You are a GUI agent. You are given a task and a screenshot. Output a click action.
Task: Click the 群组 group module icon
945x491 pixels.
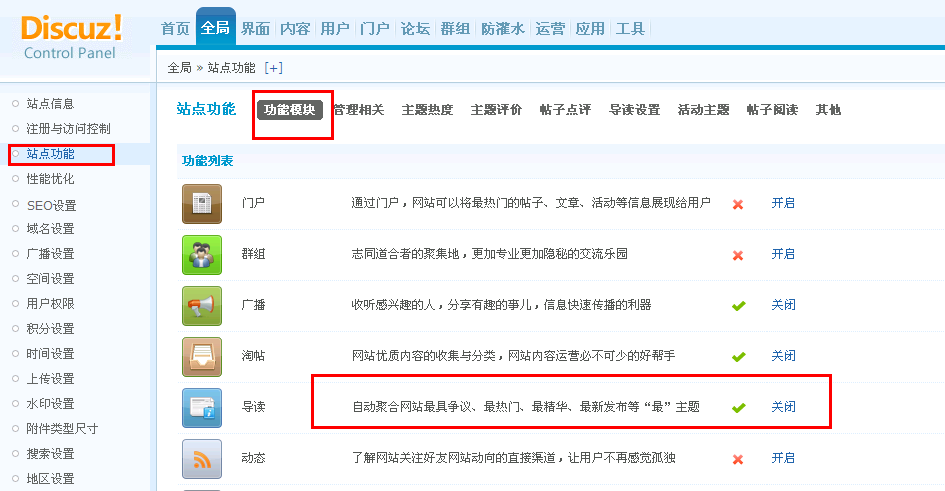(x=202, y=255)
